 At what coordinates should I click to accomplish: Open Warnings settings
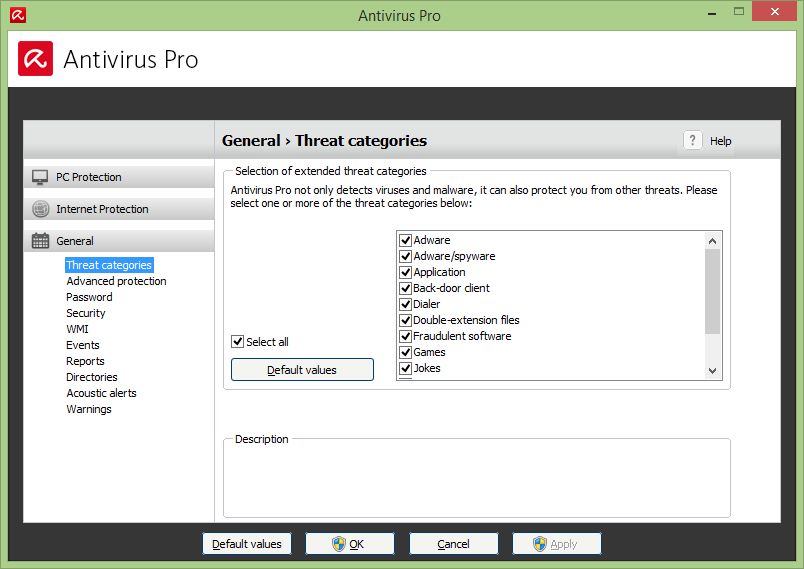click(x=89, y=409)
